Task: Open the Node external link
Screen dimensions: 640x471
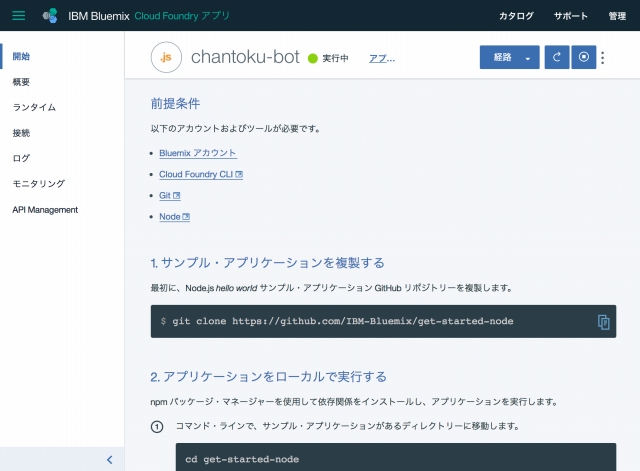Action: coord(174,217)
